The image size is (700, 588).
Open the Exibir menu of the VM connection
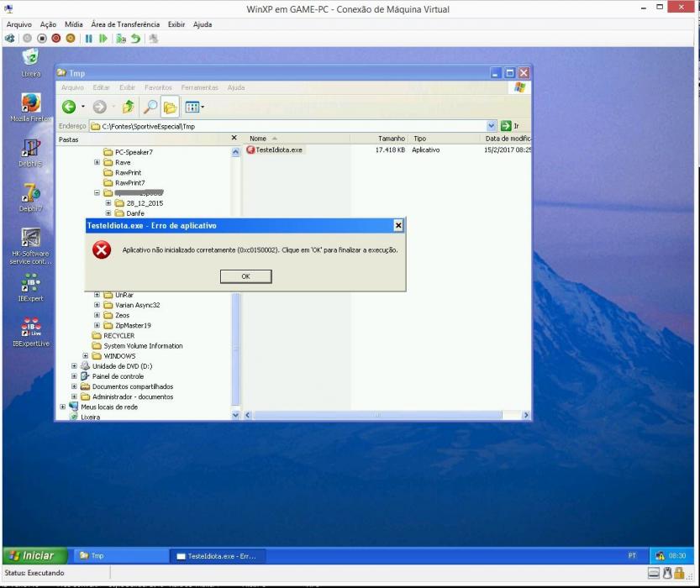click(176, 24)
